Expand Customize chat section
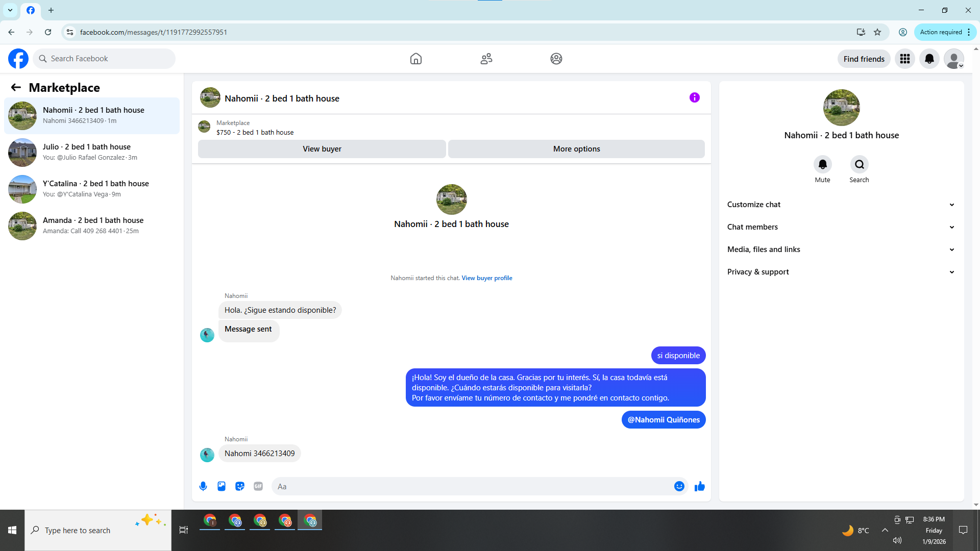This screenshot has width=980, height=551. (841, 205)
